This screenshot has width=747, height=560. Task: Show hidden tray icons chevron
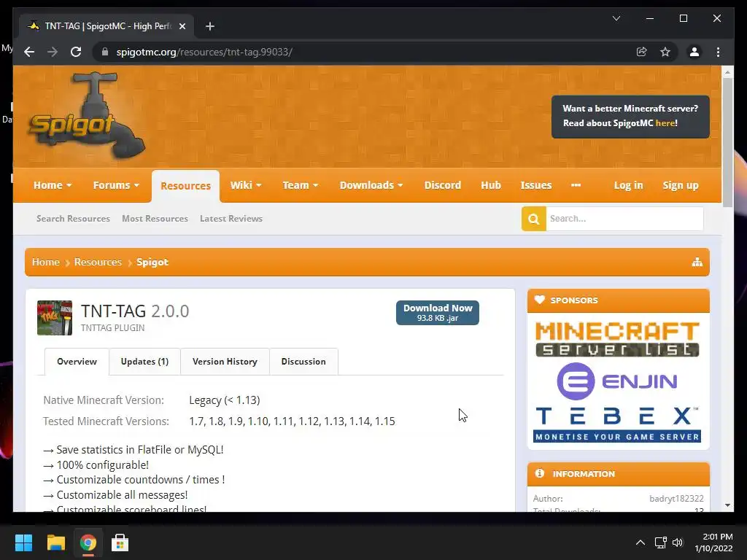click(640, 542)
